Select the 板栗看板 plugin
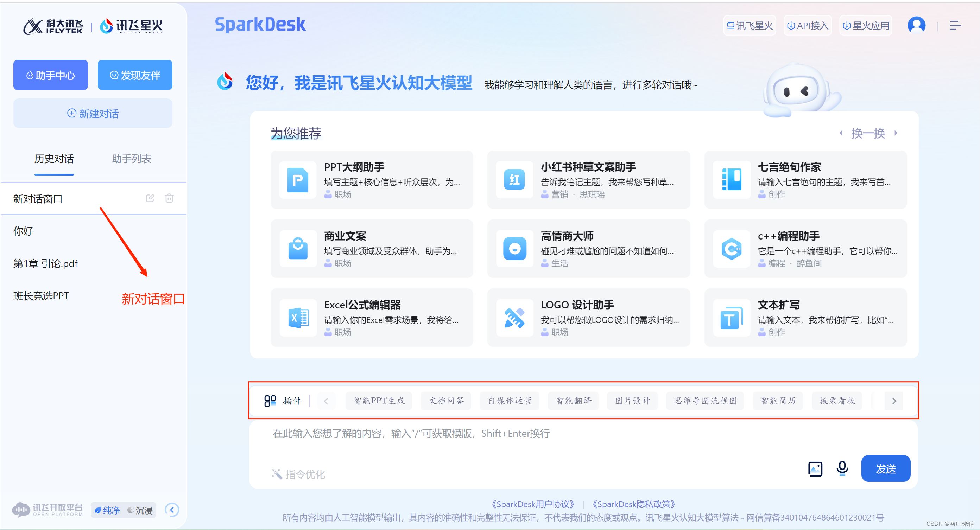Screen dimensions: 980x530 pyautogui.click(x=837, y=400)
